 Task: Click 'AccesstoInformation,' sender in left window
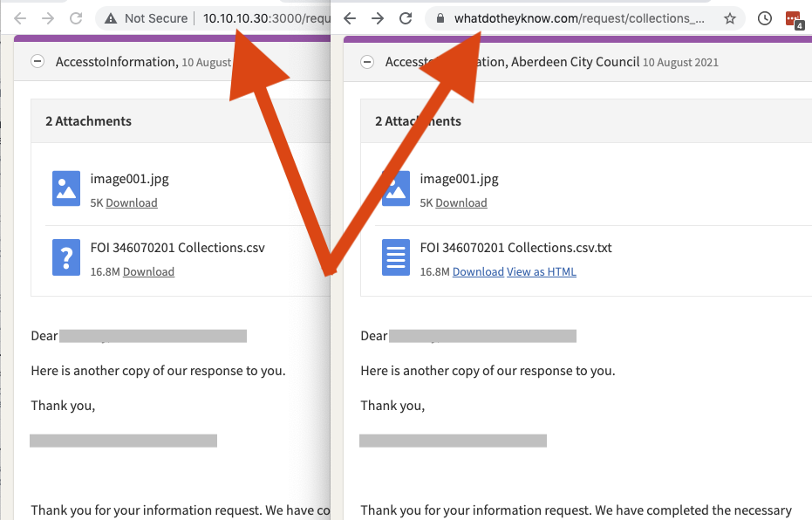(117, 62)
